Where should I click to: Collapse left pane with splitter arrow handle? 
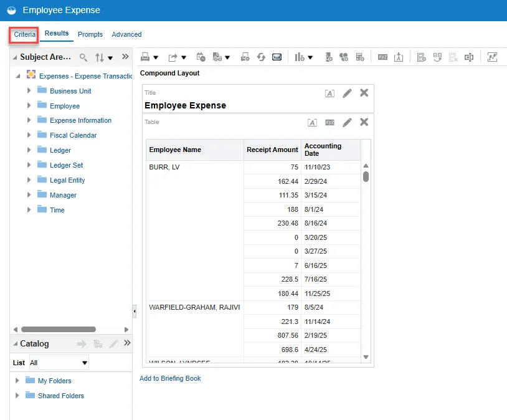pos(135,312)
